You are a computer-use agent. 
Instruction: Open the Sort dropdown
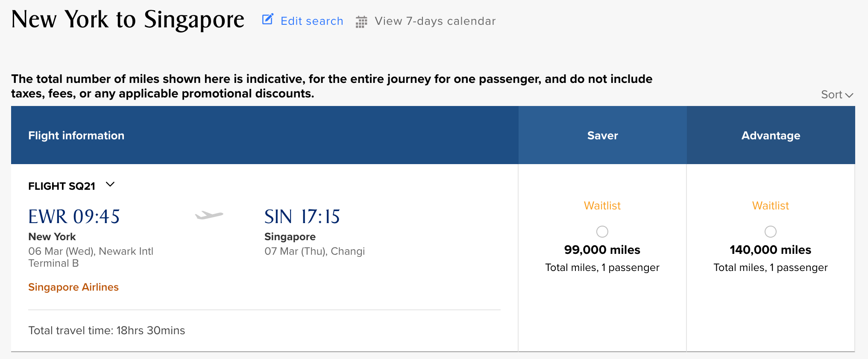coord(836,94)
